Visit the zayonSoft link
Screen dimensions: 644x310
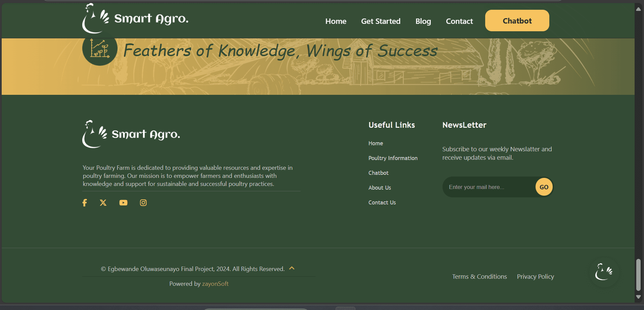[x=215, y=284]
